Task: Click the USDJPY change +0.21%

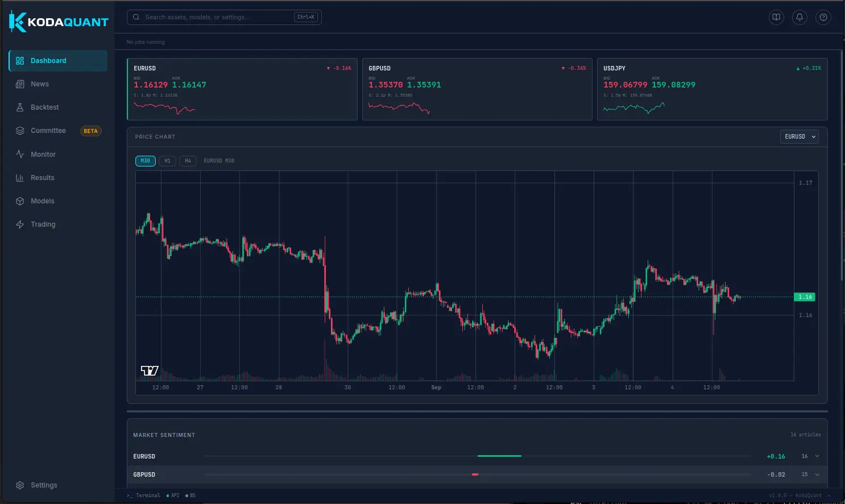Action: [809, 68]
